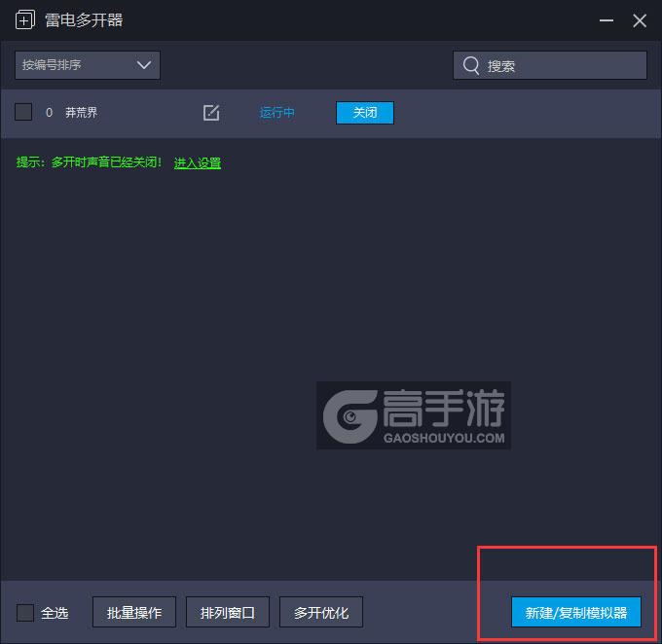Open the 进入设置 link
662x644 pixels.
pos(198,162)
